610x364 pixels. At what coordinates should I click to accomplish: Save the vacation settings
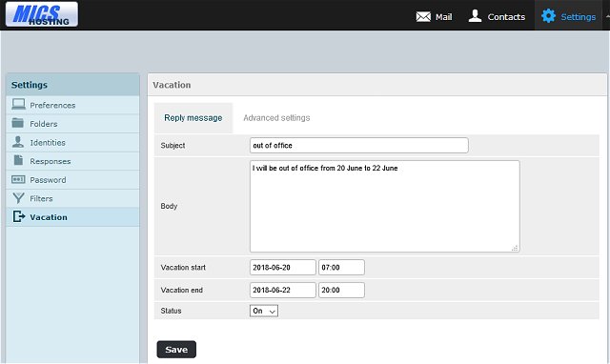pyautogui.click(x=176, y=349)
